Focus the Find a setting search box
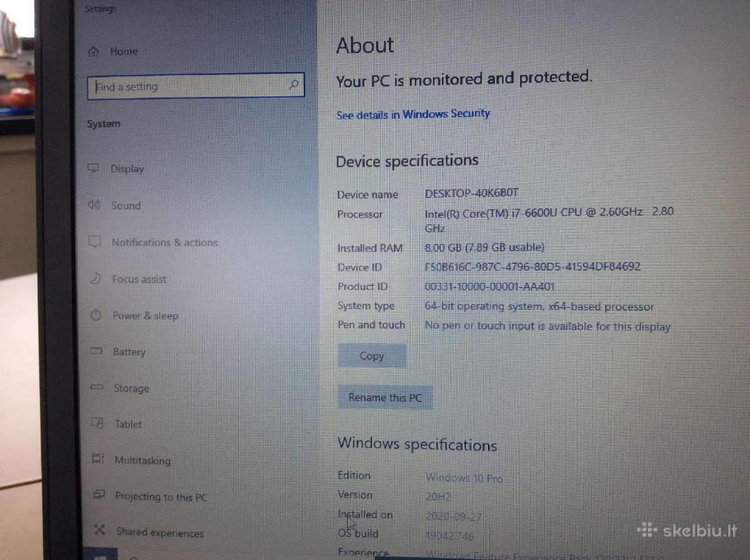Screen dimensions: 750x560 tap(196, 86)
